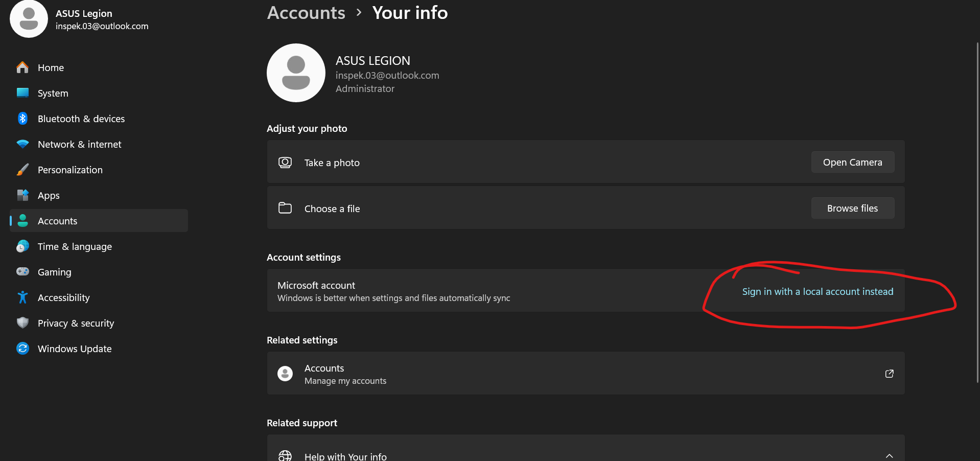Open Personalization via paintbrush icon
980x461 pixels.
[22, 170]
